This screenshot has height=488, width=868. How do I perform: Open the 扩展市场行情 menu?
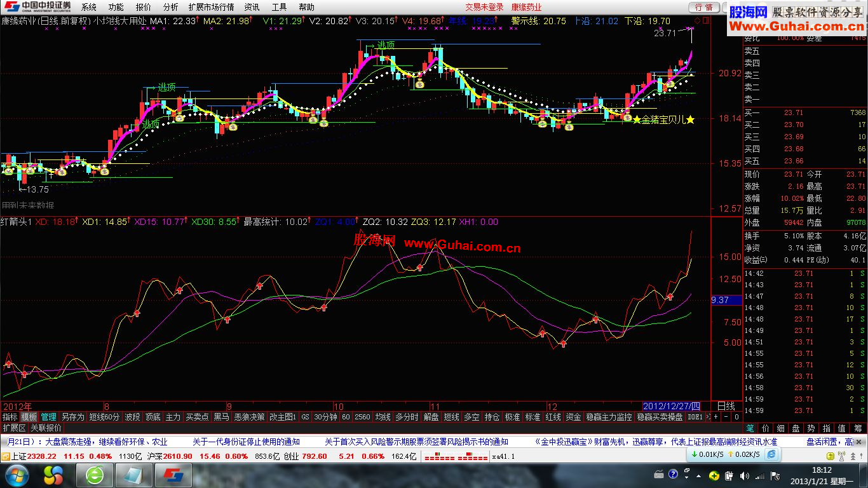click(211, 7)
